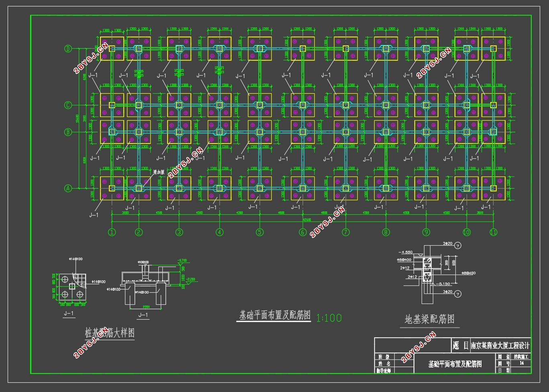
Task: Click column axis bubble 11
Action: pyautogui.click(x=494, y=232)
